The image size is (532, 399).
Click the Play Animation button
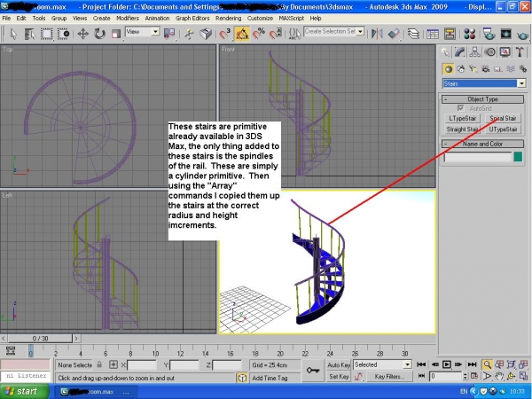pyautogui.click(x=447, y=364)
